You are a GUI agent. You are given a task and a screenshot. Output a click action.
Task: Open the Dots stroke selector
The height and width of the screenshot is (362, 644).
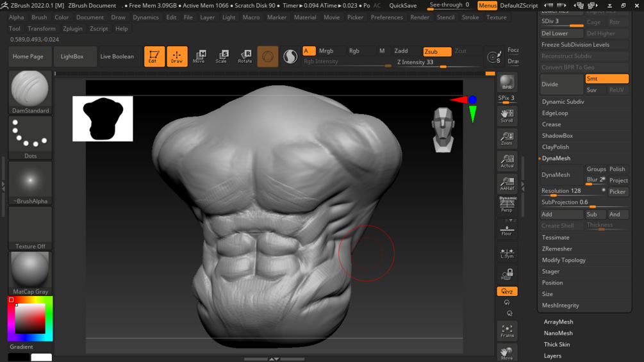click(x=30, y=138)
